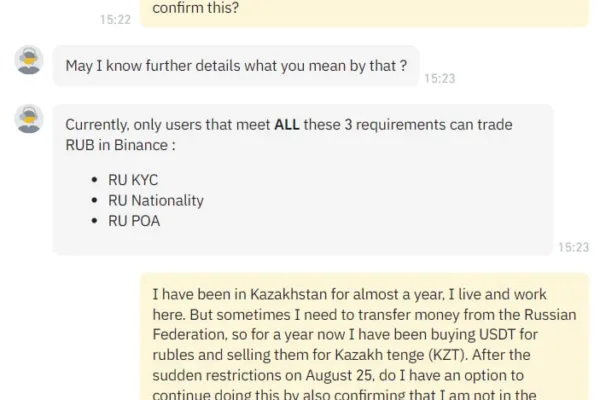Click the agent avatar beside the requirements message

tap(29, 119)
